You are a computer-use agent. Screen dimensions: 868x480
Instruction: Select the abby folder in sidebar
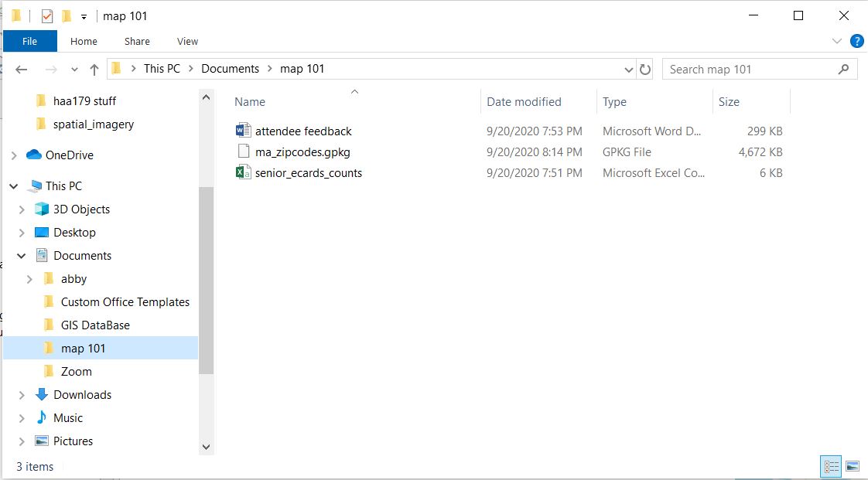73,279
